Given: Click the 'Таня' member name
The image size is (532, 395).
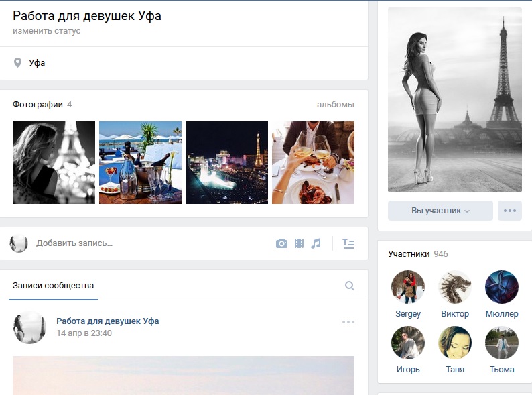Looking at the screenshot, I should pos(455,370).
